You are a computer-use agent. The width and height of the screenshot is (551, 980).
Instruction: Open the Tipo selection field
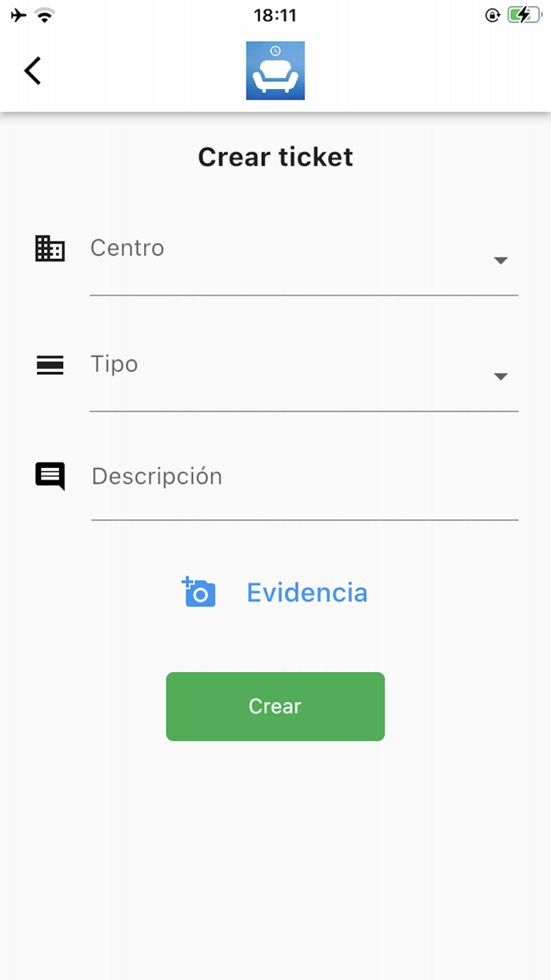(304, 376)
